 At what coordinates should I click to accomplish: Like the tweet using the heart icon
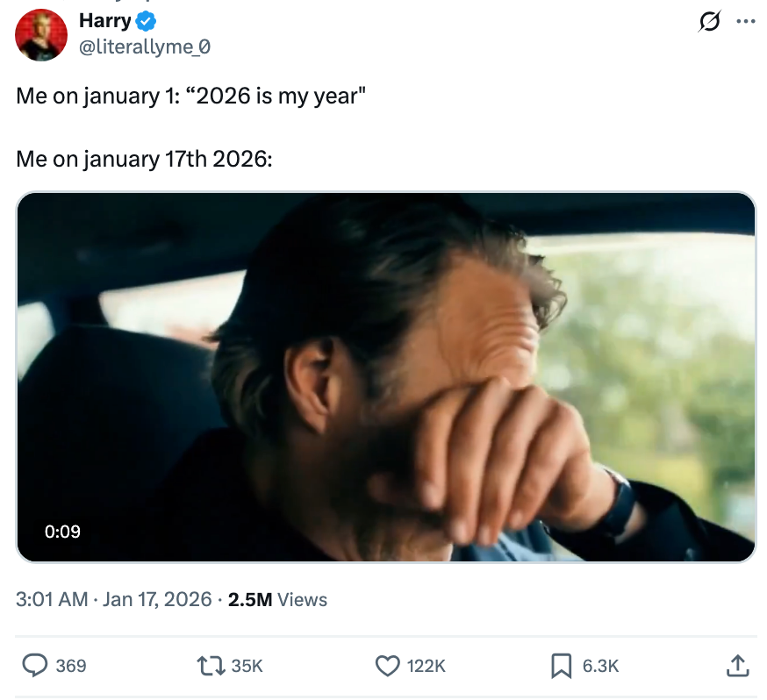(x=386, y=667)
